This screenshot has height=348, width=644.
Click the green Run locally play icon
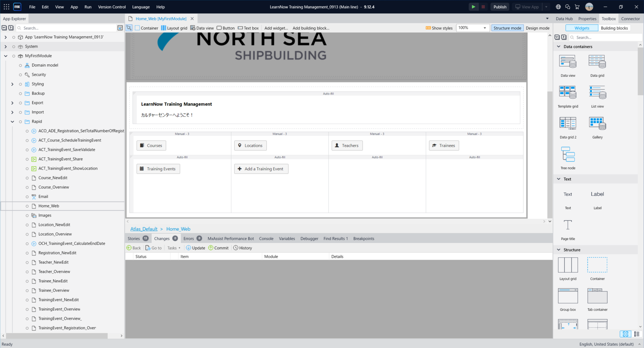pos(473,7)
